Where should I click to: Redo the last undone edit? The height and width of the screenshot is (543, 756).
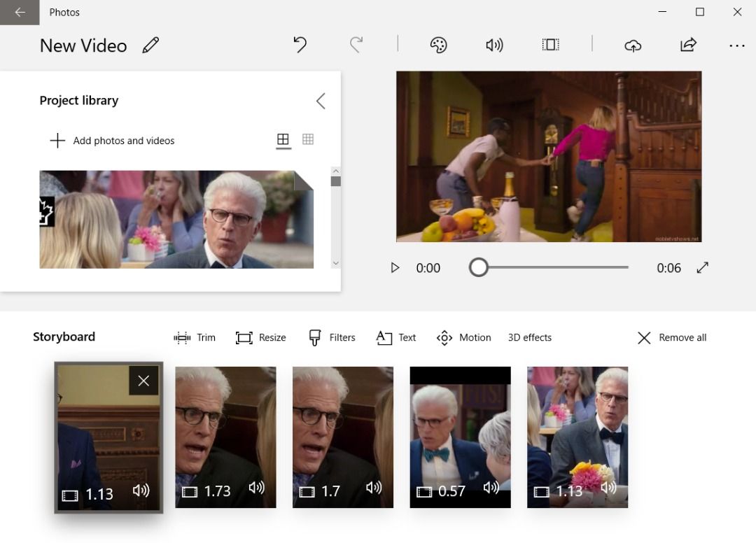click(x=356, y=45)
